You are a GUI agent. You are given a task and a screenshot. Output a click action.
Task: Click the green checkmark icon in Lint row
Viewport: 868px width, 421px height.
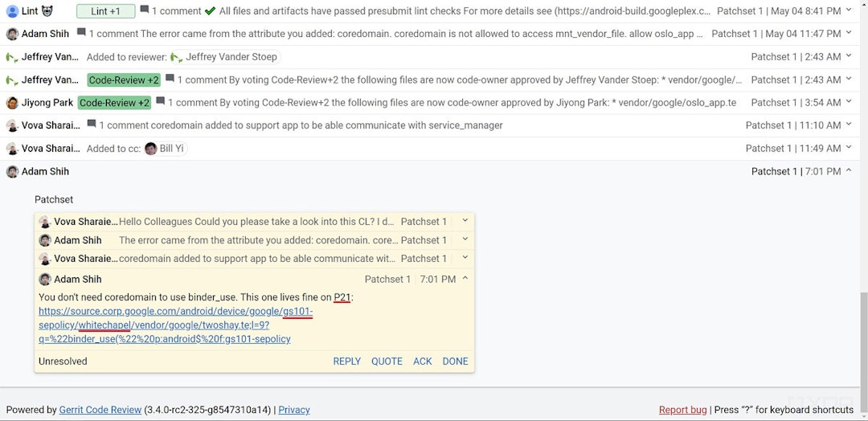(210, 11)
